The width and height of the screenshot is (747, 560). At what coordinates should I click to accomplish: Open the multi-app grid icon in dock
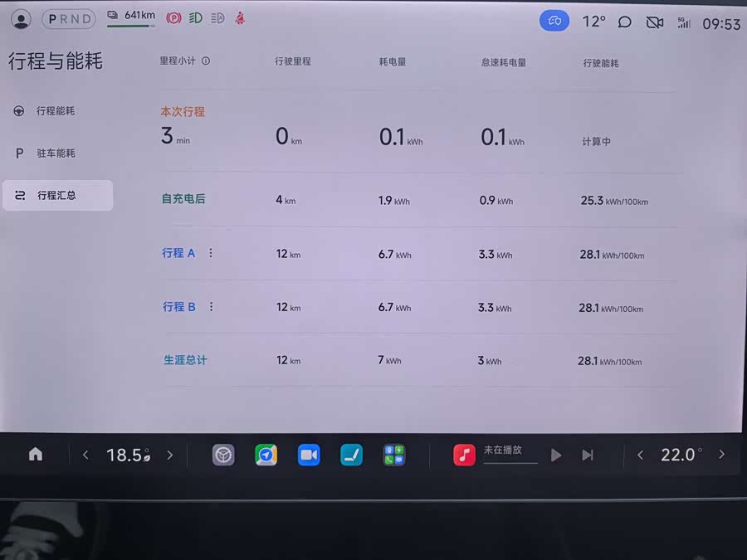click(x=394, y=455)
